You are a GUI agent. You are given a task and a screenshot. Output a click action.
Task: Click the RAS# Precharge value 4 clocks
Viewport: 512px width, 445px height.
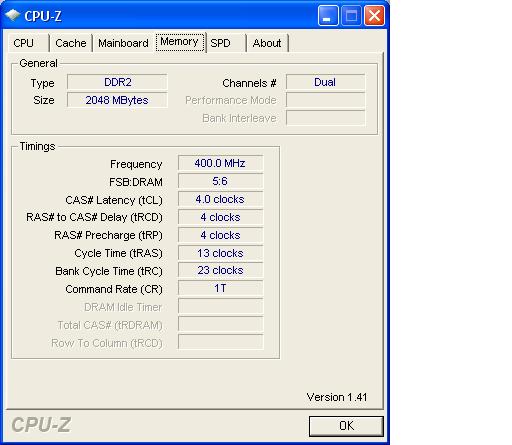tap(220, 235)
